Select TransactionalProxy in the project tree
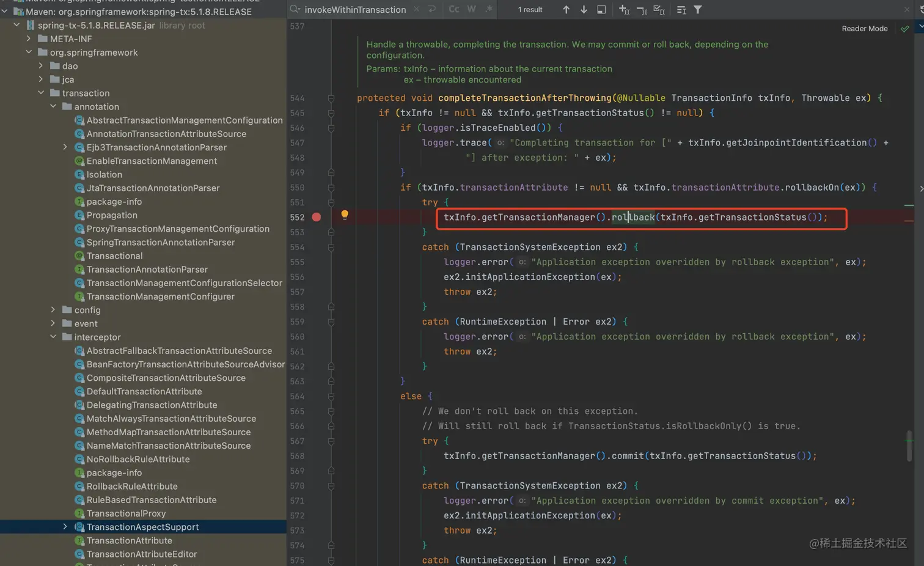The width and height of the screenshot is (924, 566). coord(126,513)
